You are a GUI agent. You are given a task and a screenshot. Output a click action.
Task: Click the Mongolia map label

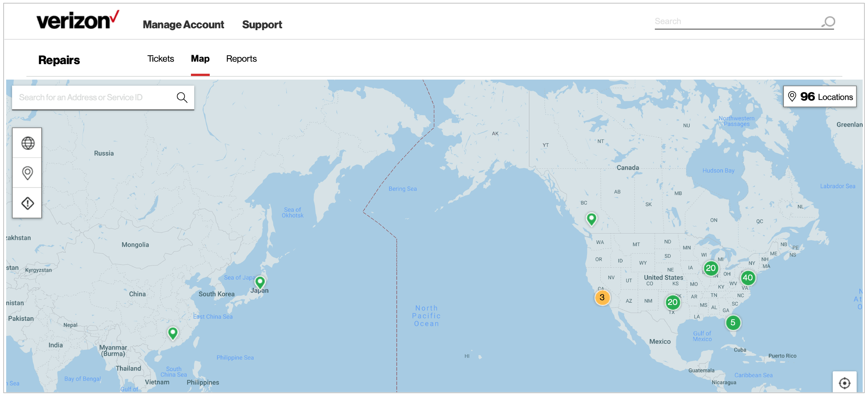pos(135,245)
